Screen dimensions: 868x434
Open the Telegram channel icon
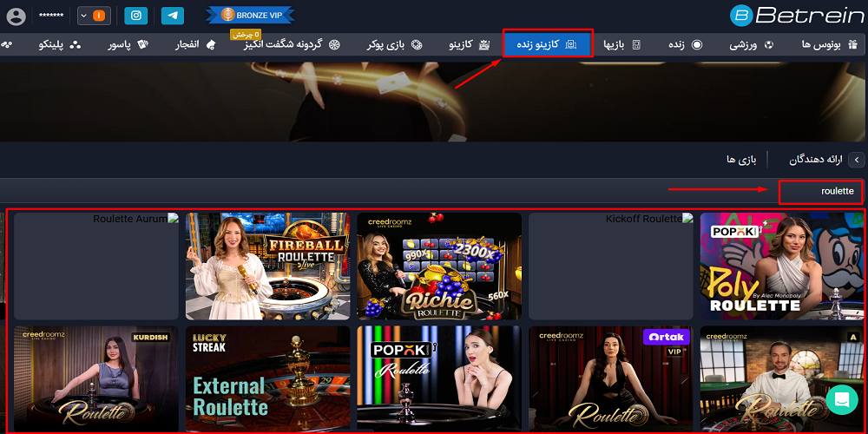[172, 15]
